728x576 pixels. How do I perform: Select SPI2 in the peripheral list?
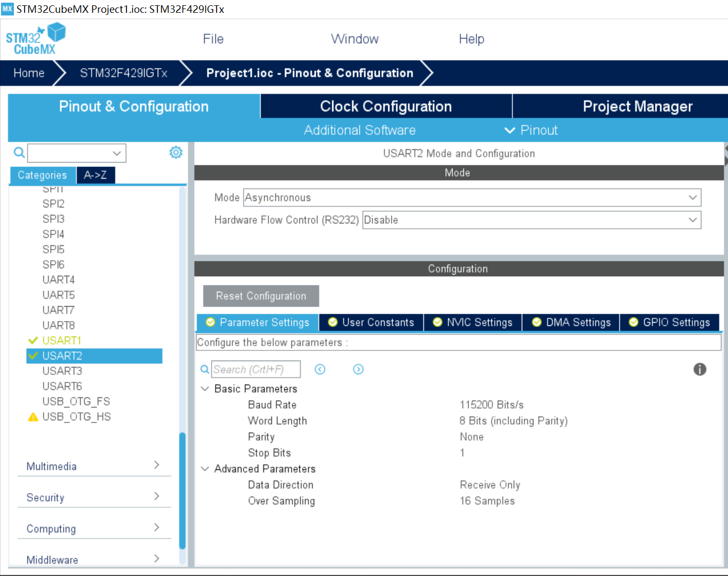tap(53, 204)
